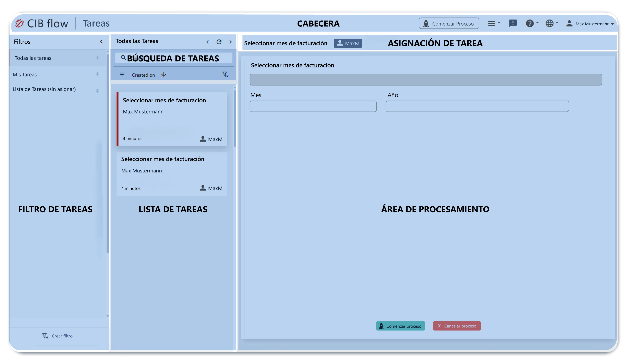628x364 pixels.
Task: Toggle pin on Mis Tareas filter
Action: tap(97, 74)
